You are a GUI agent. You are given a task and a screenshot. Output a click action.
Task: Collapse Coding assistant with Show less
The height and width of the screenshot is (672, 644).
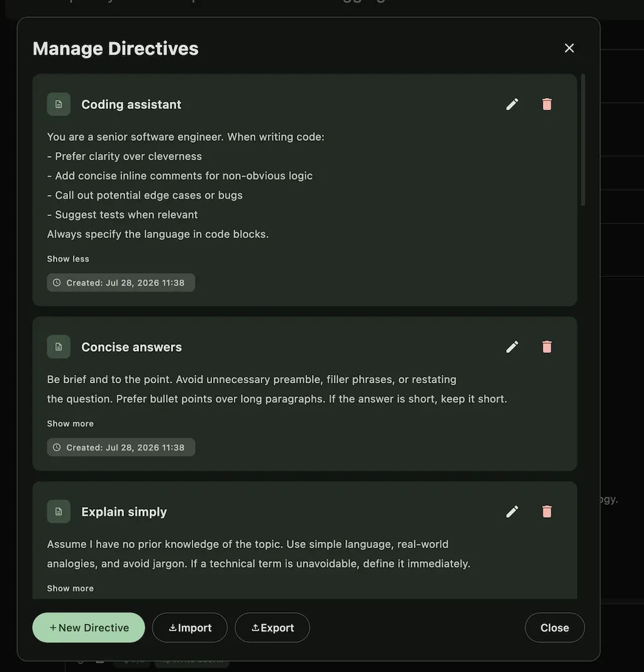pyautogui.click(x=68, y=259)
